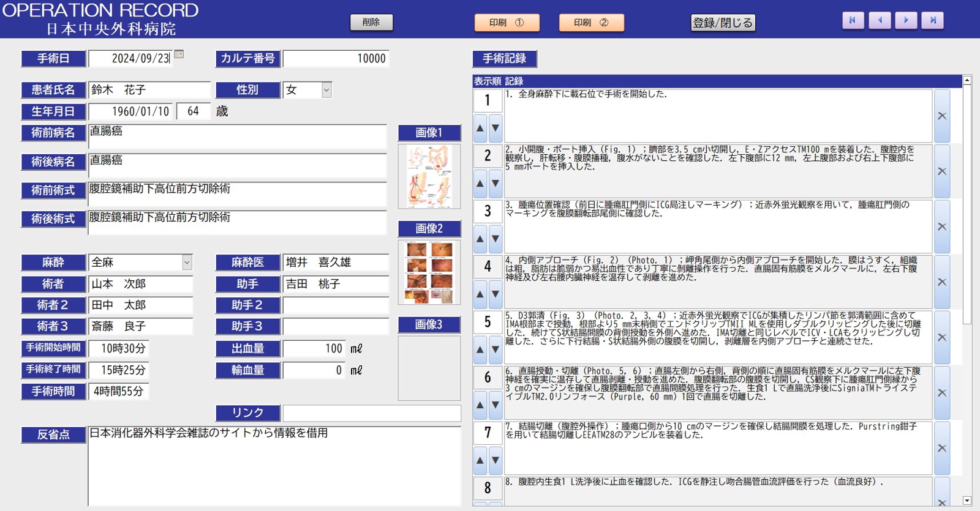The width and height of the screenshot is (980, 511).
Task: Click the 削除 delete button
Action: click(x=371, y=22)
